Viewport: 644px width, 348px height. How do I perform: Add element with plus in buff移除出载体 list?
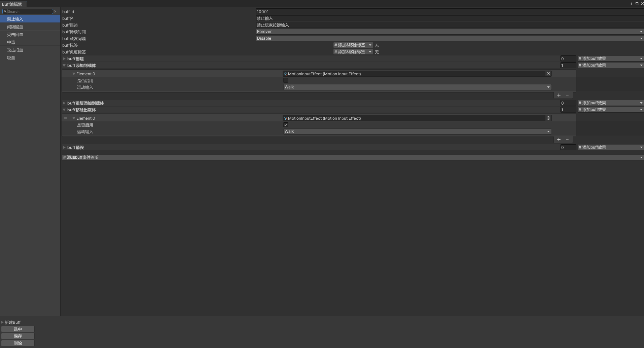(559, 140)
